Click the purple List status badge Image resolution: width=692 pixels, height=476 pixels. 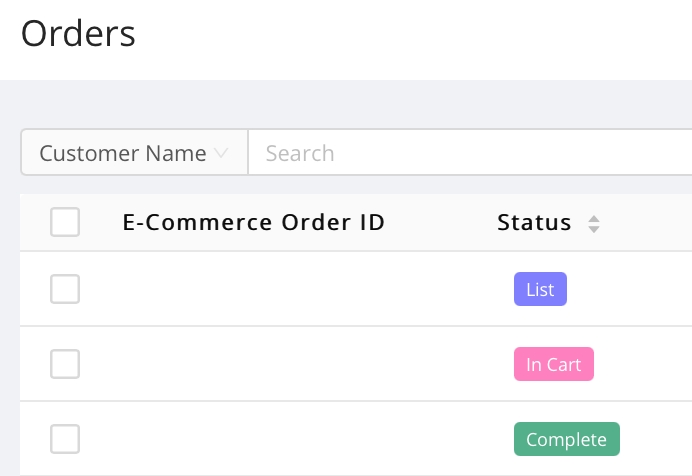click(540, 290)
